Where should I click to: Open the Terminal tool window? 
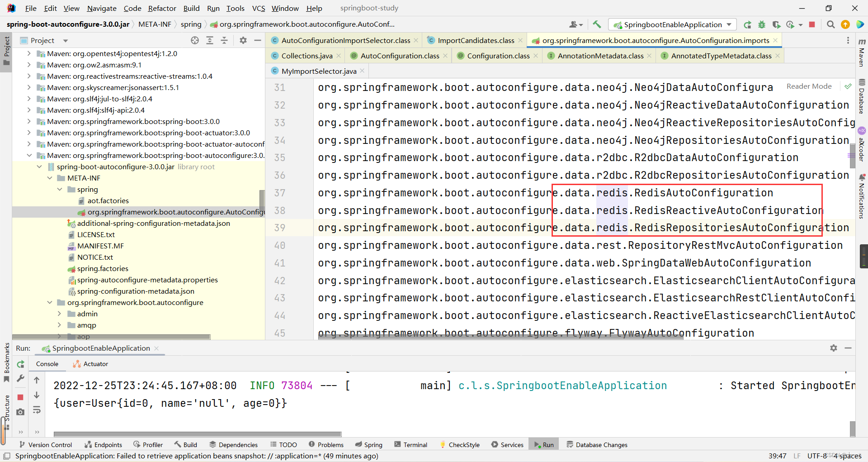[410, 445]
